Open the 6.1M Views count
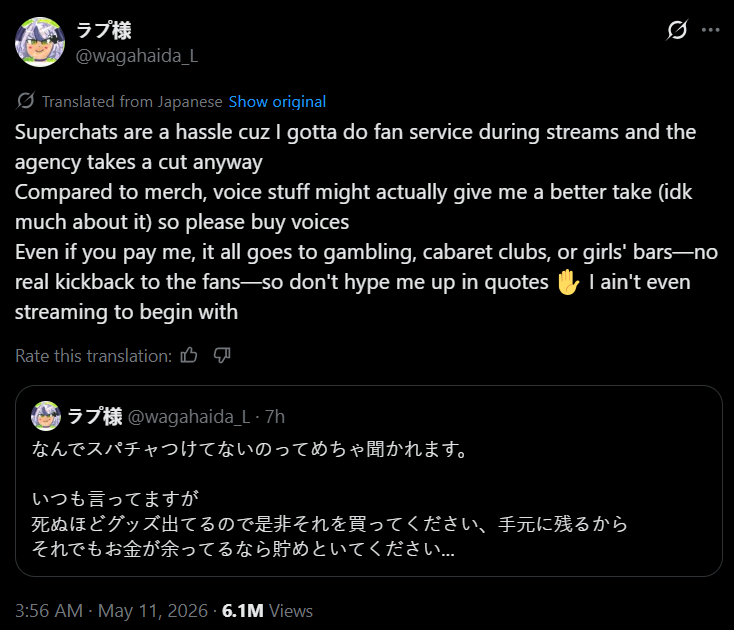Viewport: 742px width, 630px height. [267, 611]
